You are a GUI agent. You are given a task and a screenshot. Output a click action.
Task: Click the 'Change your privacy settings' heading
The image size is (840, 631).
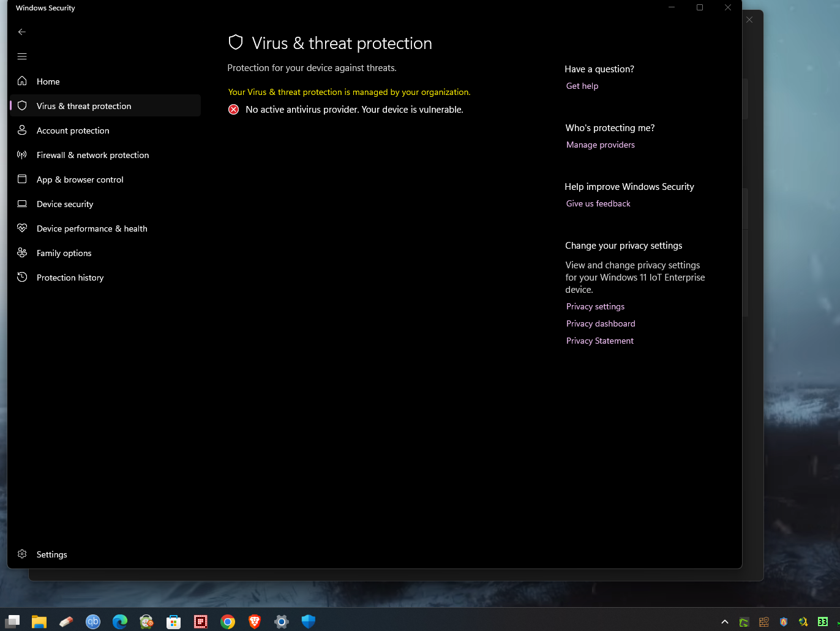(x=623, y=246)
